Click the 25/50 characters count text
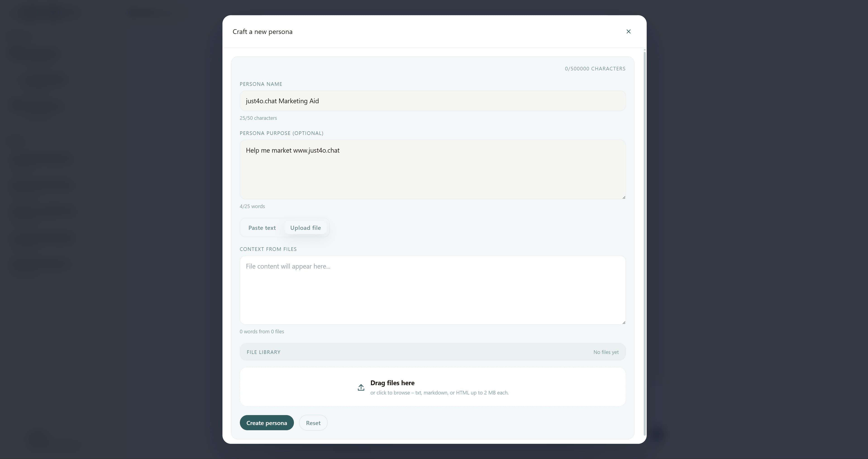The width and height of the screenshot is (868, 459). 258,118
